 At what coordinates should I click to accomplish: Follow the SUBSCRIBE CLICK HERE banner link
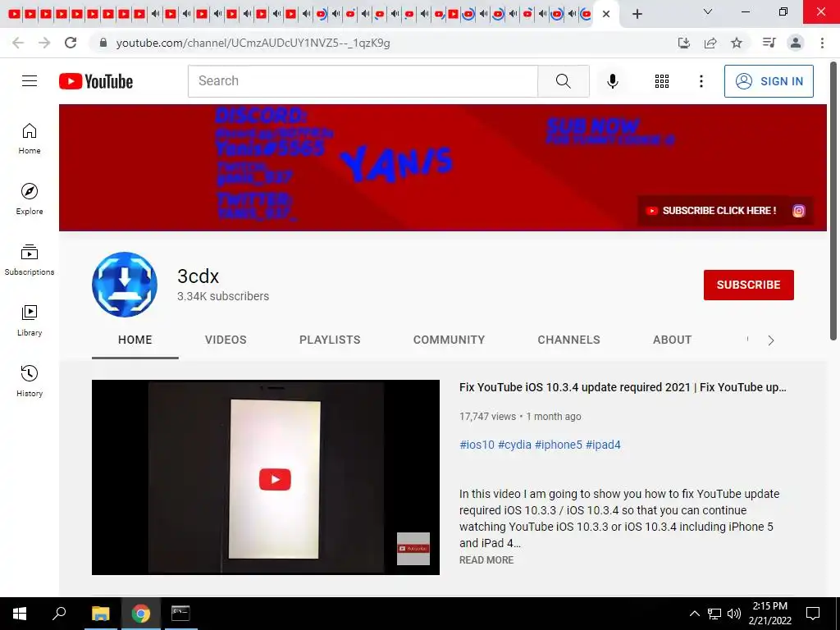tap(711, 211)
